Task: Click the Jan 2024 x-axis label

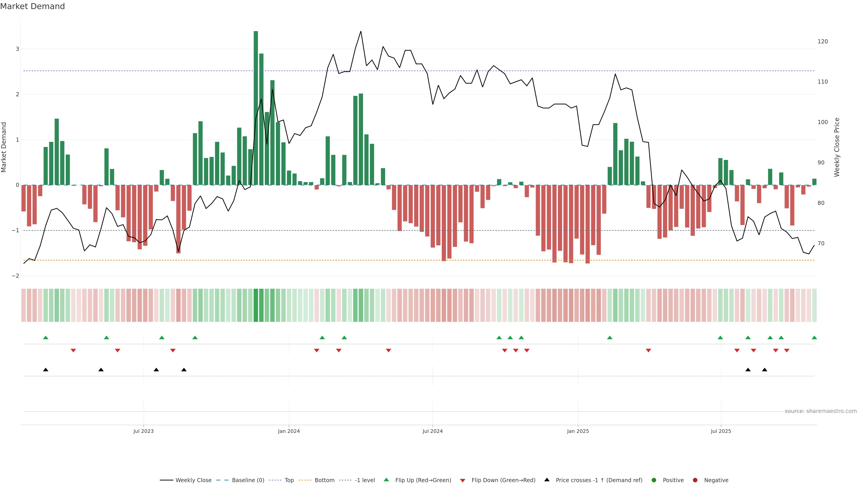Action: (289, 431)
